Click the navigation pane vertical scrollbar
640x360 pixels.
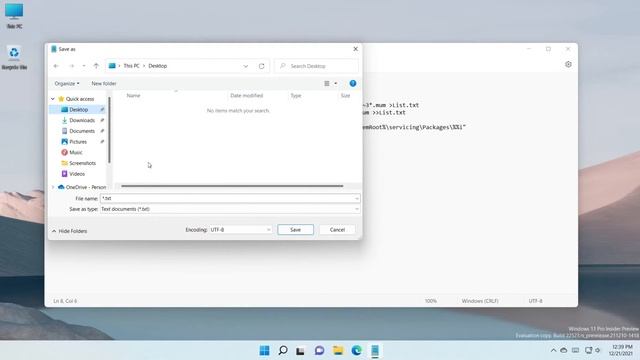tap(109, 130)
